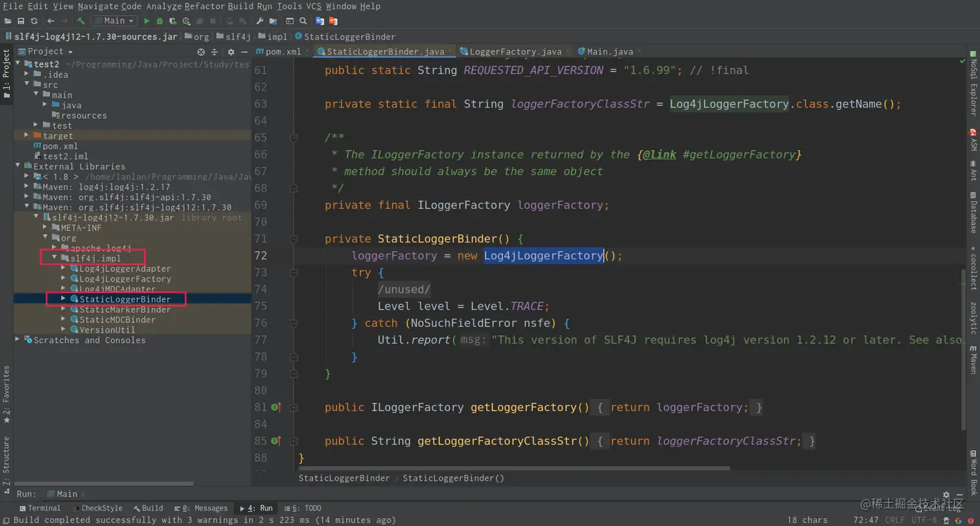Click the Google icon in status bar

click(x=958, y=520)
